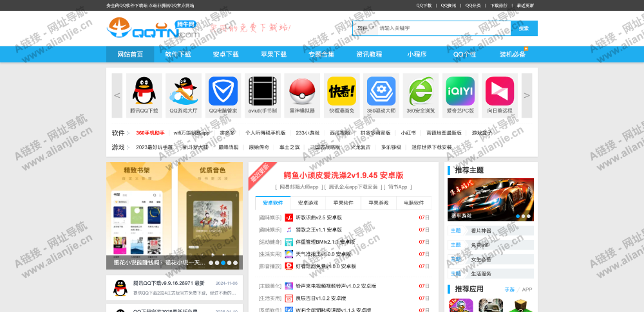Image resolution: width=644 pixels, height=312 pixels.
Task: Open the aviutl film strip icon
Action: 263,91
